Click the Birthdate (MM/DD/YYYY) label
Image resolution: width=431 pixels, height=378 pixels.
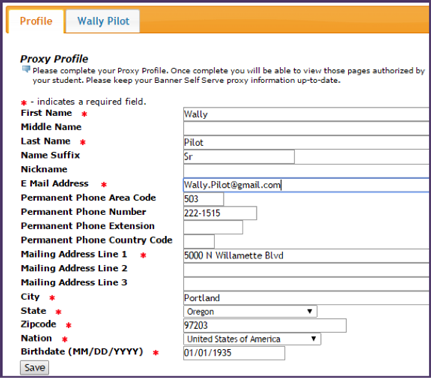82,352
